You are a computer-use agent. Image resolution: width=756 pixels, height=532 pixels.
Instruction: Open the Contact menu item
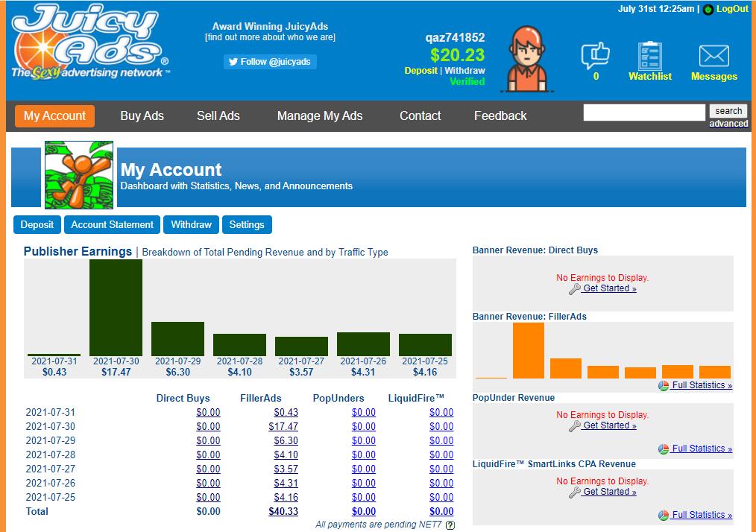click(420, 116)
